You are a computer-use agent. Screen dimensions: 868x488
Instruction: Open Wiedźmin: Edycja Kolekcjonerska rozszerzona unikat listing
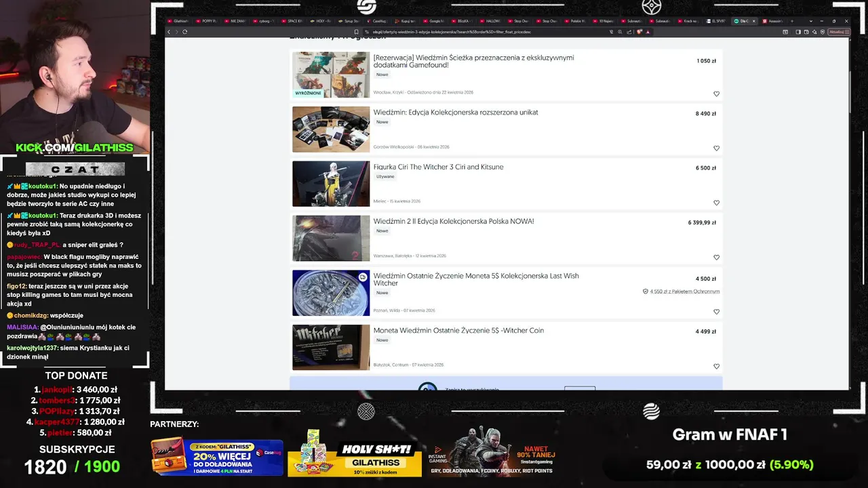(456, 112)
